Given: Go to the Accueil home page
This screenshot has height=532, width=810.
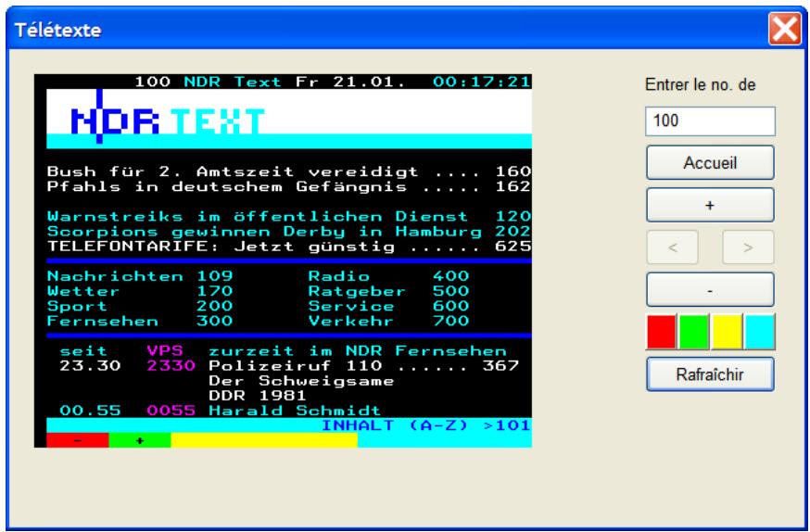Looking at the screenshot, I should pos(710,162).
